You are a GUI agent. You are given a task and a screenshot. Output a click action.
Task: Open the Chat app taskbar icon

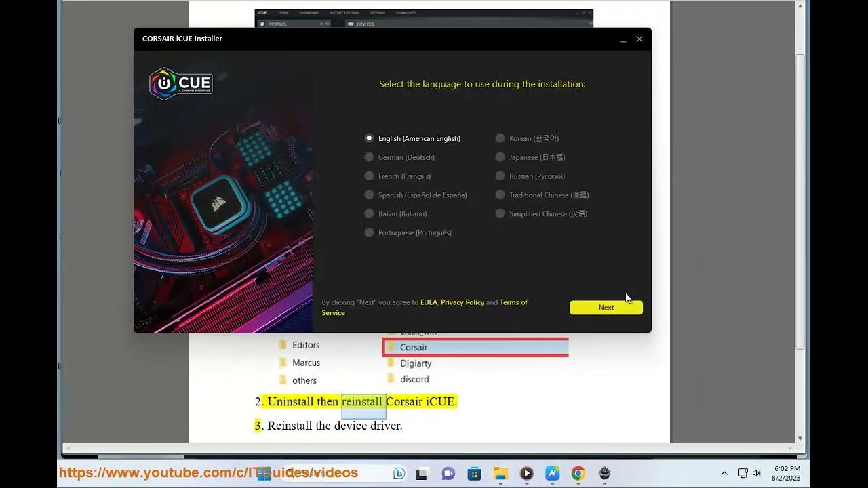(x=448, y=473)
